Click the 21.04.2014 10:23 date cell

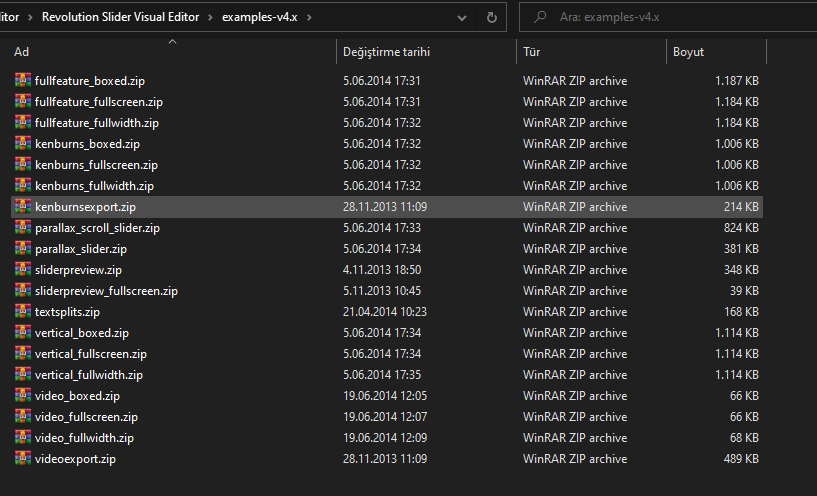pyautogui.click(x=385, y=312)
